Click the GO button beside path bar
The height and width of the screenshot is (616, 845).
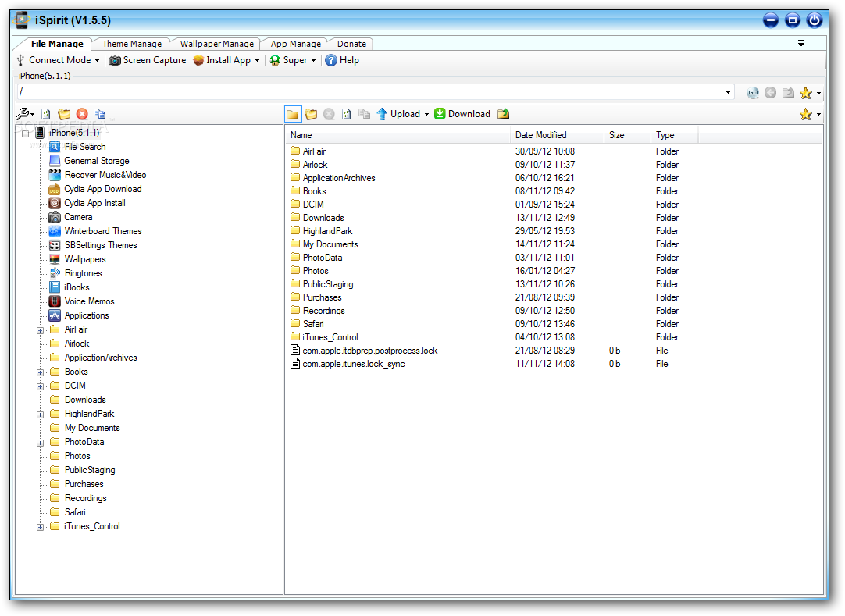(753, 93)
